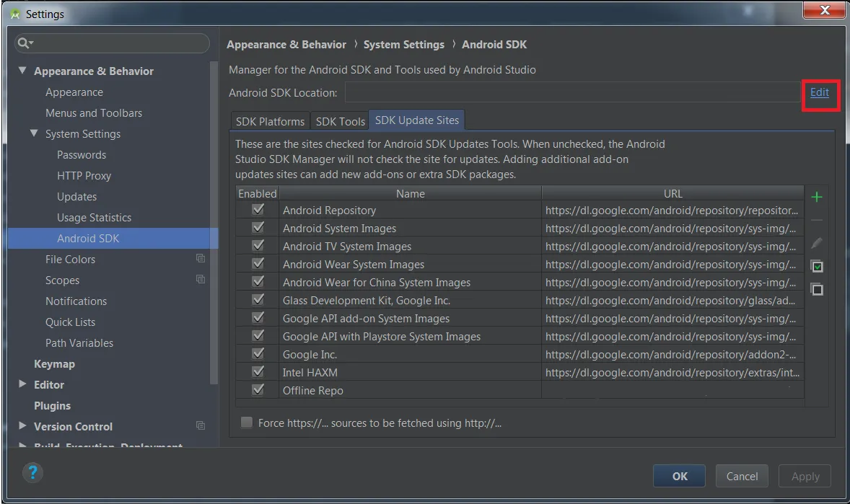The image size is (850, 504).
Task: Click System Settings breadcrumb
Action: point(404,45)
